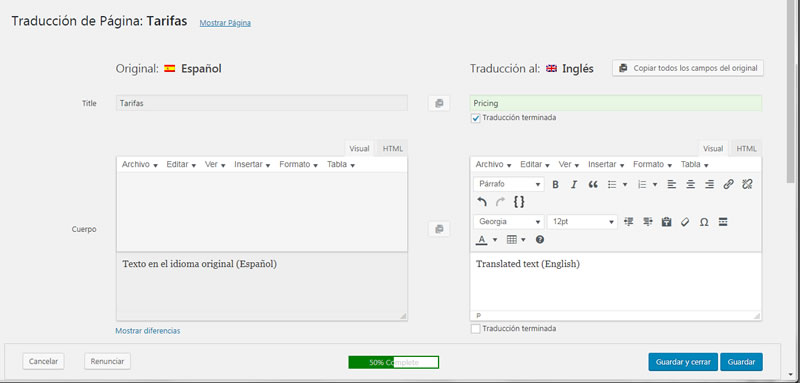
Task: Click the Cancelar button
Action: click(43, 362)
